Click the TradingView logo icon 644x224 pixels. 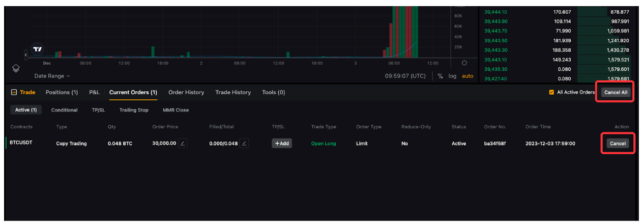click(x=38, y=49)
